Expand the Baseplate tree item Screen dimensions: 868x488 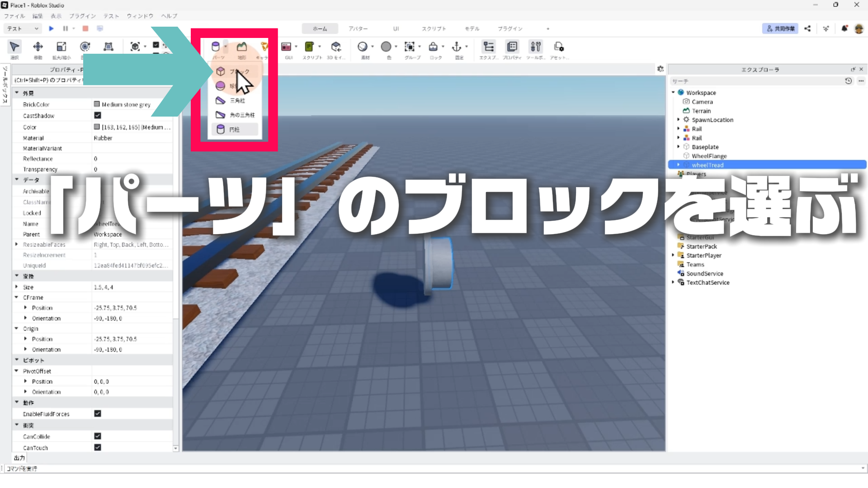tap(678, 146)
